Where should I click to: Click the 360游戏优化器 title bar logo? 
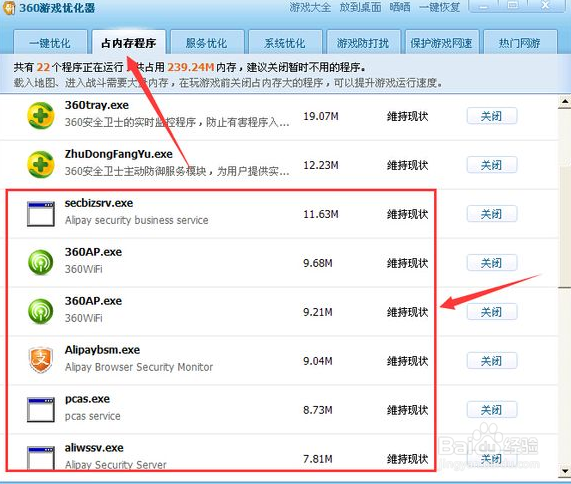point(9,8)
